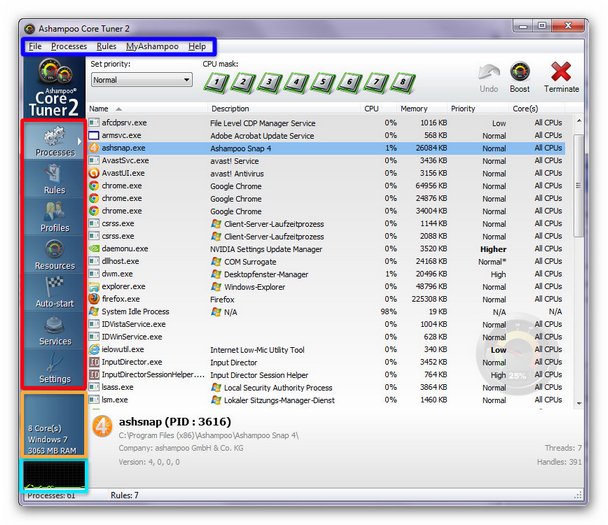Click the Boost gauge icon
Viewport: 608px width, 525px height.
(x=520, y=72)
